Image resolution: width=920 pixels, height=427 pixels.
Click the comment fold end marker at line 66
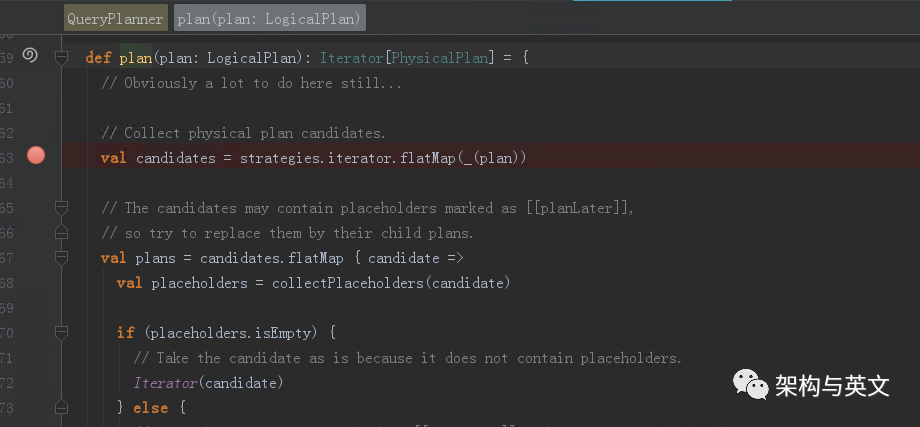point(61,233)
